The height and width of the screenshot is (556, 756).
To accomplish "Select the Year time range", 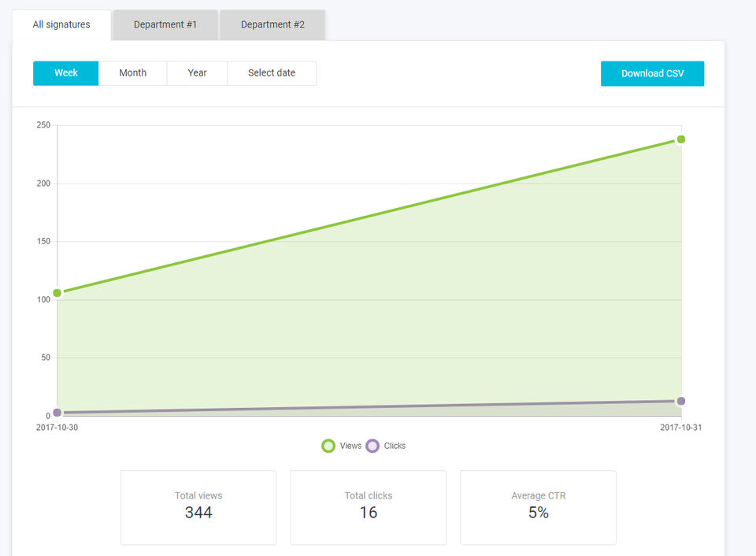I will click(197, 73).
